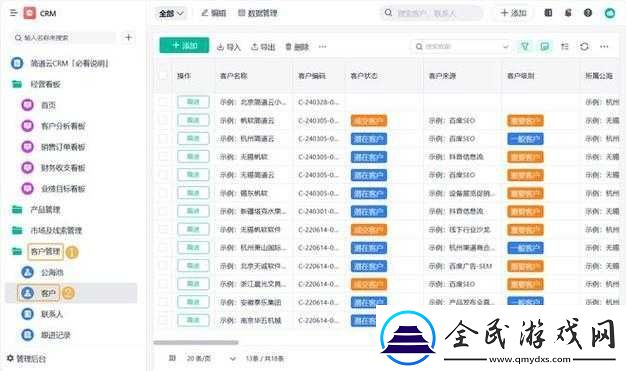Expand the table search field dropdown arrow

tap(506, 47)
